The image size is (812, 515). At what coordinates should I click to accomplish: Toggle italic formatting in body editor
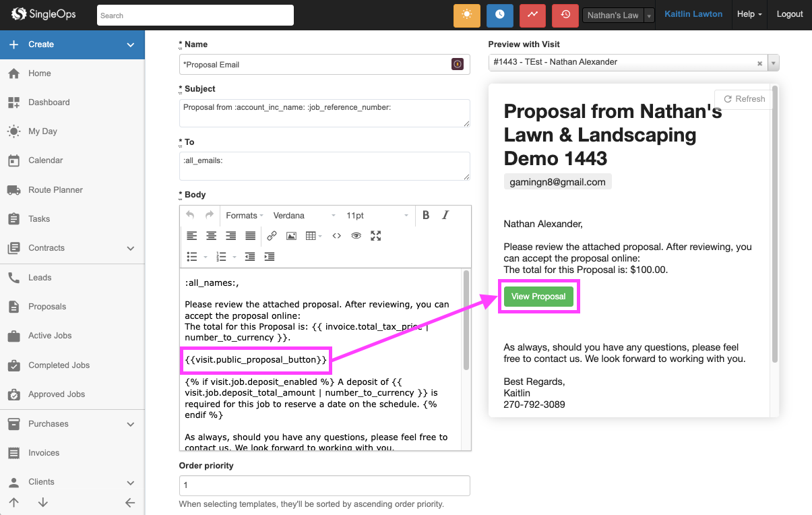pyautogui.click(x=445, y=215)
